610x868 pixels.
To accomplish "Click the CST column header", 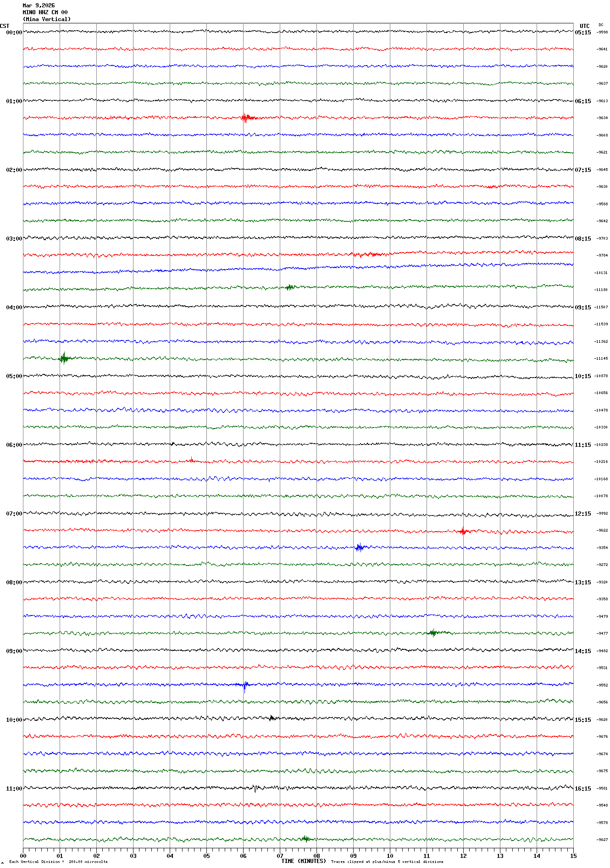I will [x=5, y=26].
